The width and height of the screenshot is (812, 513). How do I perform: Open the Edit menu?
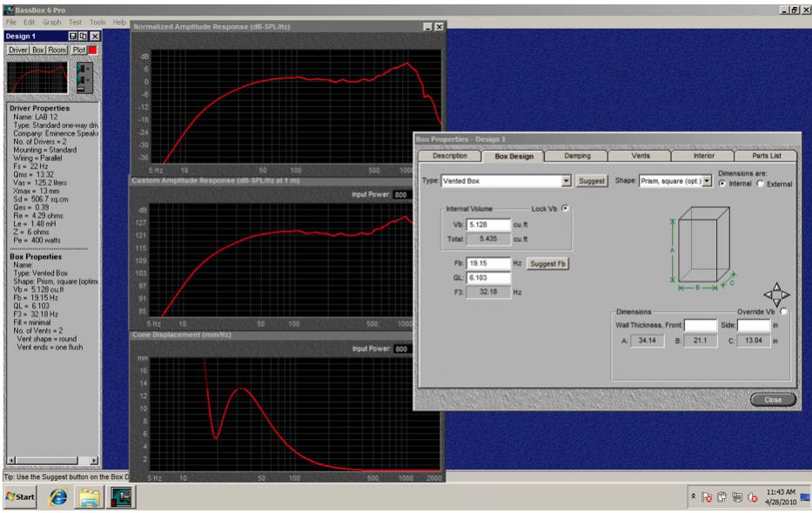[29, 23]
